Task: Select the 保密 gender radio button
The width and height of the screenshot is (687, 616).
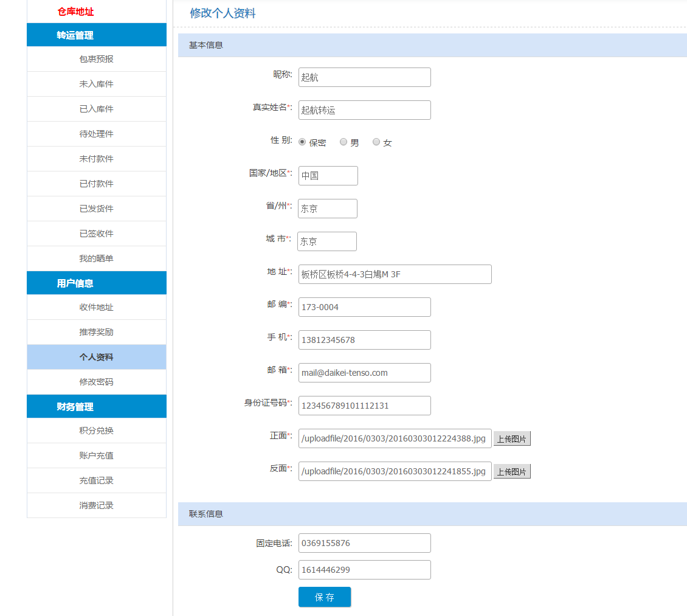Action: pos(302,142)
